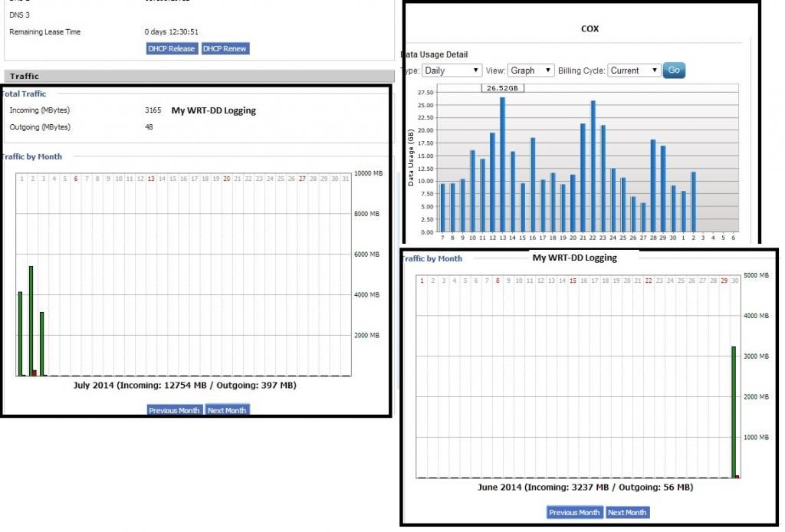Click the DHCP Release button
The width and height of the screenshot is (785, 532).
pyautogui.click(x=172, y=48)
